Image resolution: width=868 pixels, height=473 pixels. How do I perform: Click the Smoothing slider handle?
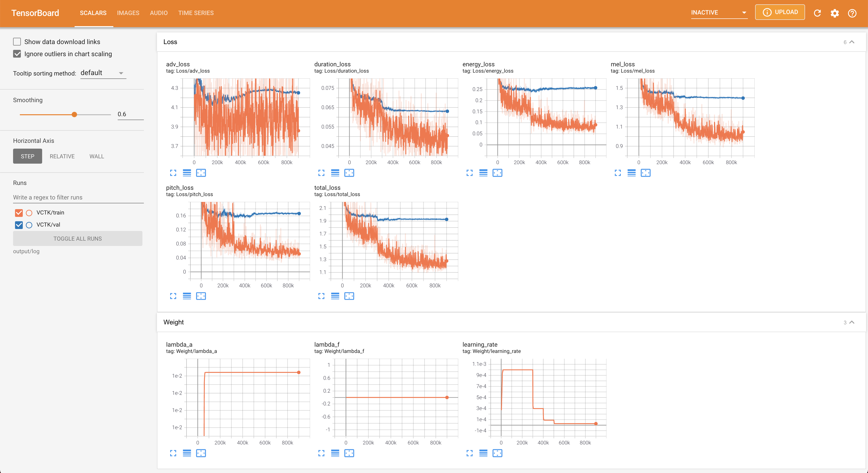point(74,114)
